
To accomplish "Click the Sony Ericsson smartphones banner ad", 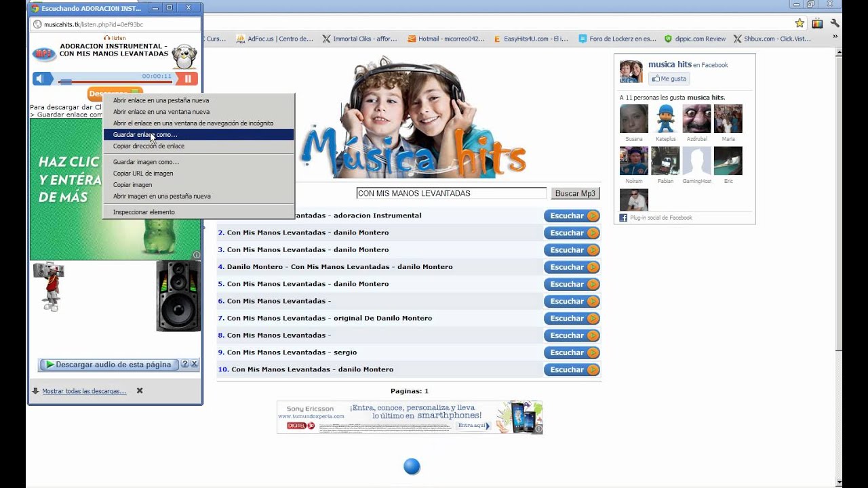I will [410, 417].
